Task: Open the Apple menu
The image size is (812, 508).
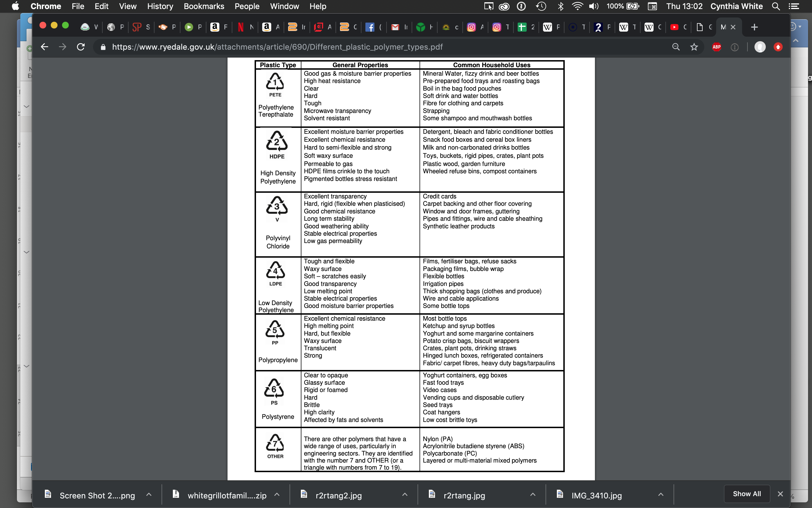Action: point(16,6)
